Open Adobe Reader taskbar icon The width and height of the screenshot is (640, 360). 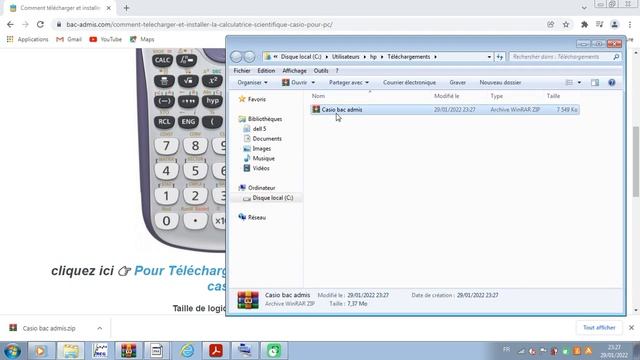[x=216, y=351]
